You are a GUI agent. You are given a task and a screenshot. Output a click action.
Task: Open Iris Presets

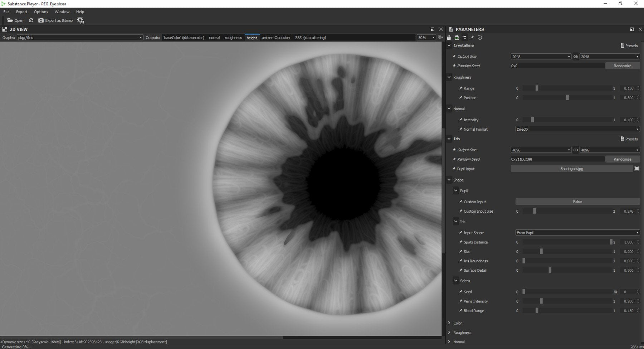point(629,139)
